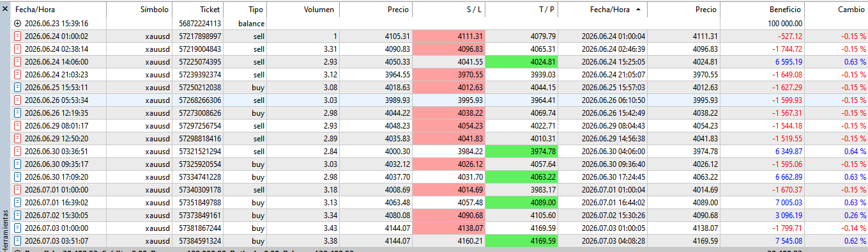Screen dimensions: 868x252
Task: Sort table by Beneficio column header
Action: [786, 10]
